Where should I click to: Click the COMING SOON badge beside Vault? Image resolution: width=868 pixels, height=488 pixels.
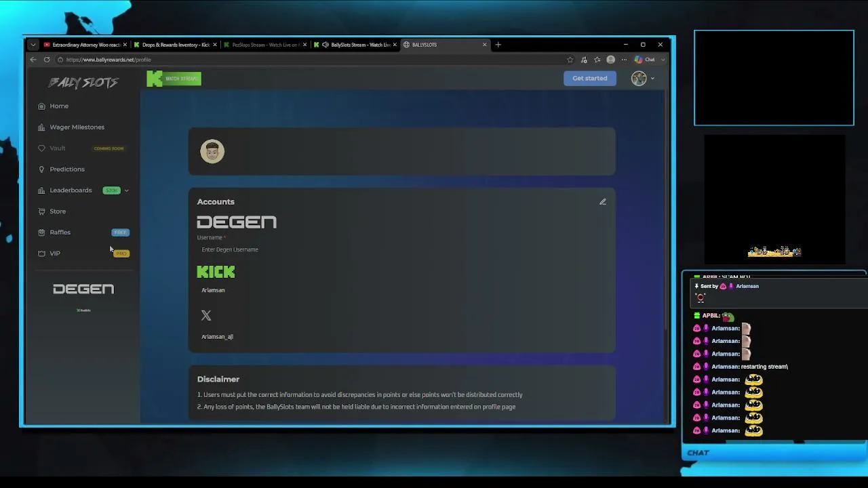[108, 148]
